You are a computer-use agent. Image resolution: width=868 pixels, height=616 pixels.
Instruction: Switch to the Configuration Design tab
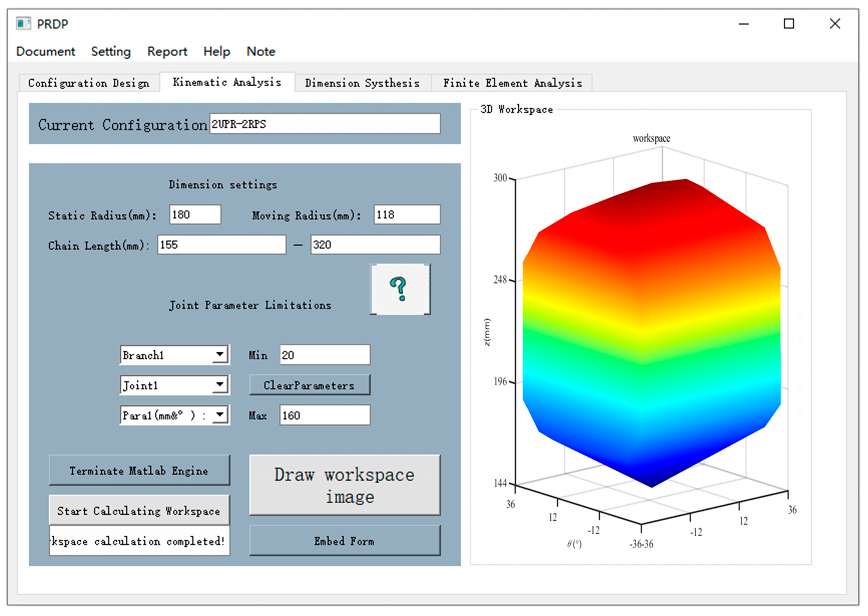89,83
